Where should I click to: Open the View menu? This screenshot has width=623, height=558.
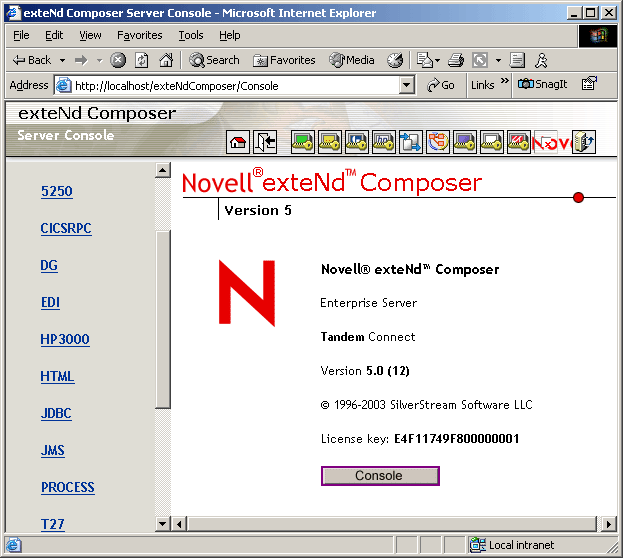point(90,35)
